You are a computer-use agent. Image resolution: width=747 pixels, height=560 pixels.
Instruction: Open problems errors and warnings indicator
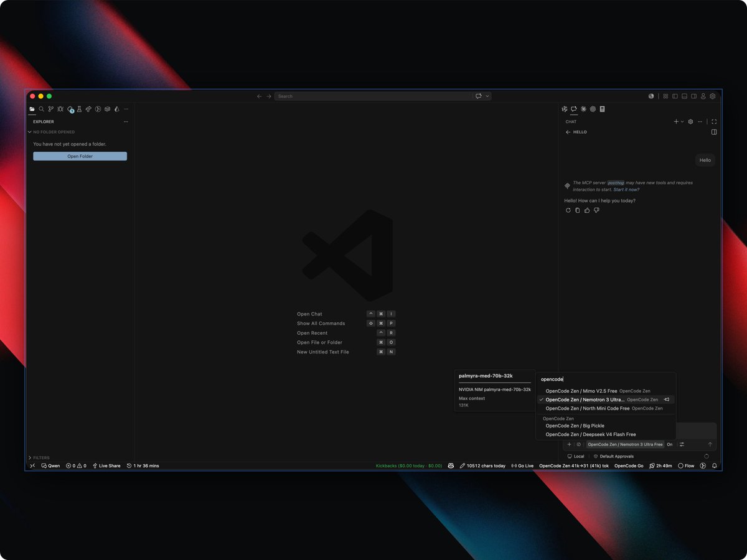(x=76, y=465)
